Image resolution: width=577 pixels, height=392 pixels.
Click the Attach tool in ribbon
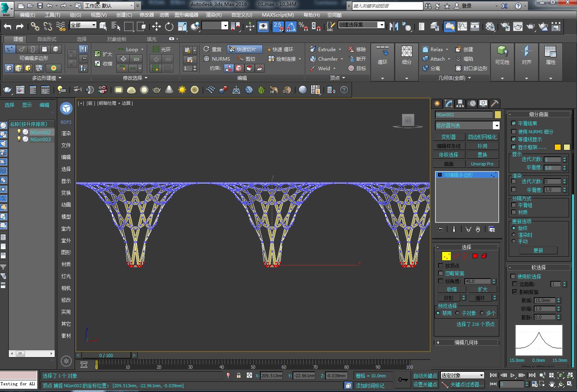point(437,59)
